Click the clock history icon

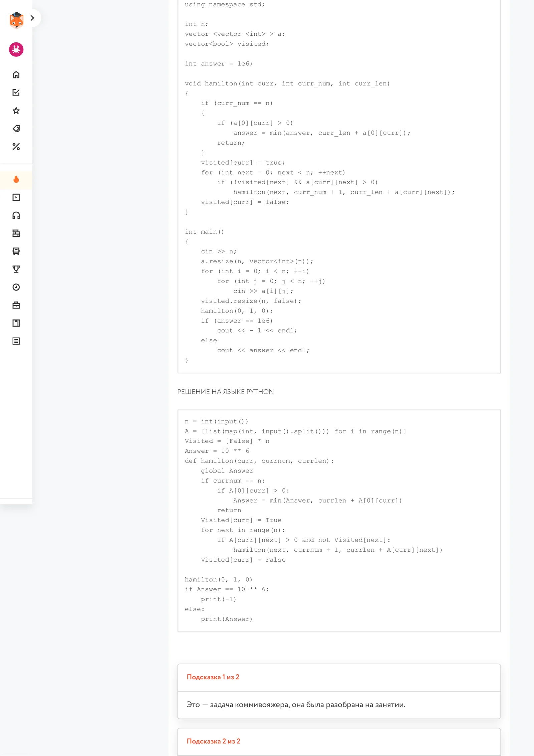point(16,287)
